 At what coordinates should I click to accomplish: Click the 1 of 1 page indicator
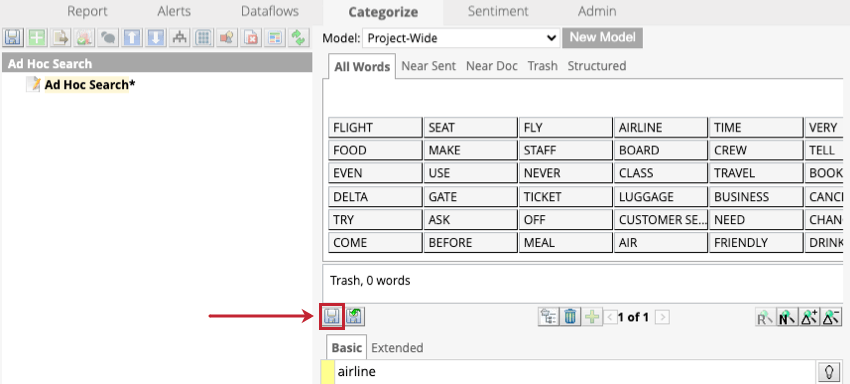(x=633, y=317)
